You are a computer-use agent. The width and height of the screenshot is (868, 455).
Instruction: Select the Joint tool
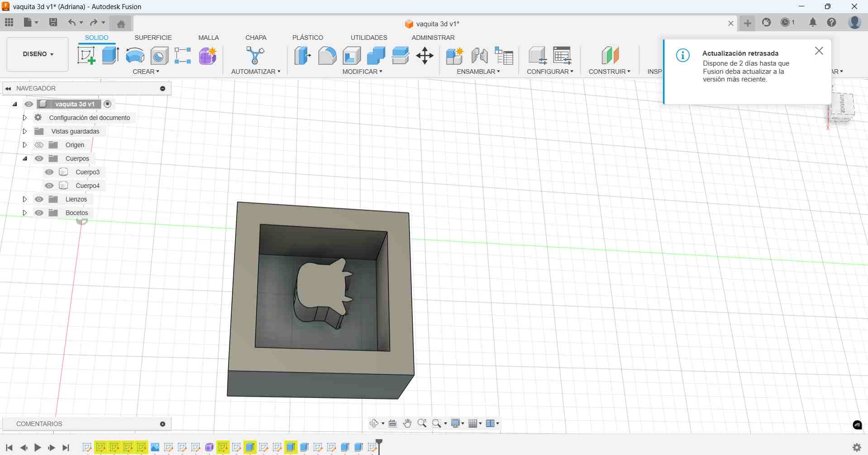(479, 56)
